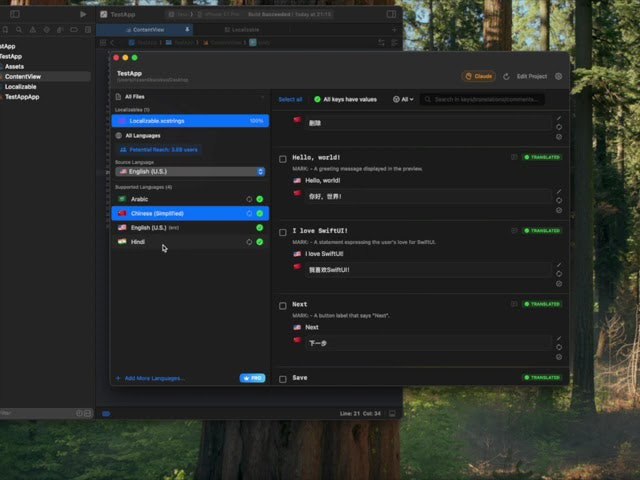640x480 pixels.
Task: Open the Claude model selector
Action: click(x=478, y=76)
